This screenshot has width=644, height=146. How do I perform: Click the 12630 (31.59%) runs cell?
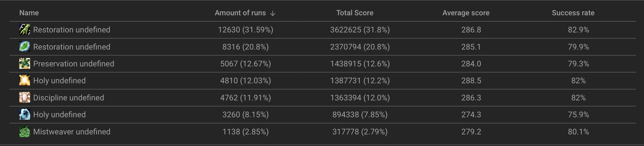click(x=246, y=30)
